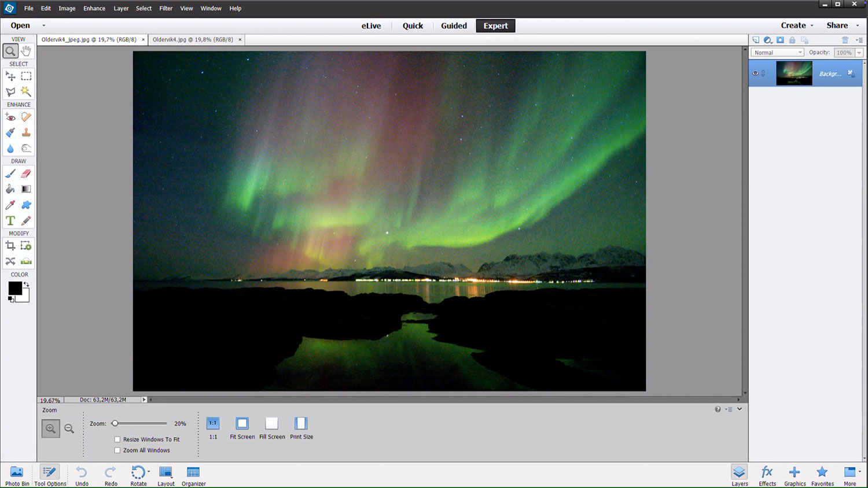Screen dimensions: 868x488
Task: Select the Magic Wand tool
Action: 26,91
